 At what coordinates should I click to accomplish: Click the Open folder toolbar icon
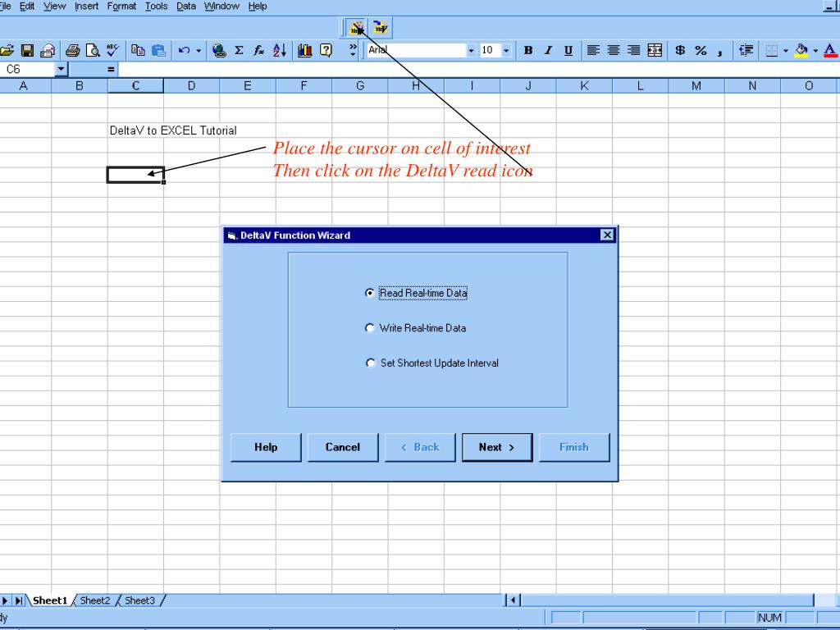(7, 50)
